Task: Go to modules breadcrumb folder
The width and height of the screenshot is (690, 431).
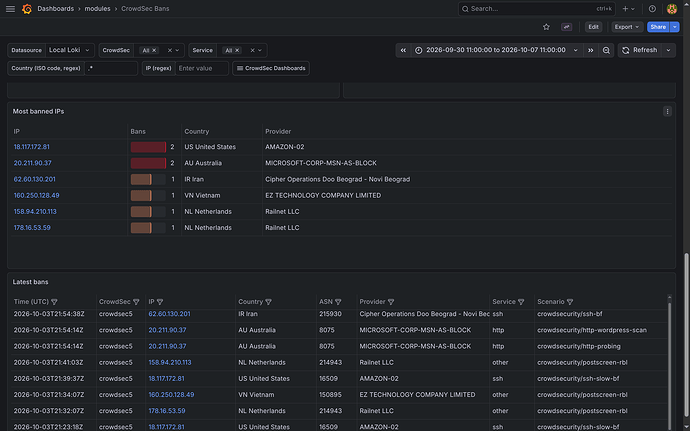Action: pos(97,9)
